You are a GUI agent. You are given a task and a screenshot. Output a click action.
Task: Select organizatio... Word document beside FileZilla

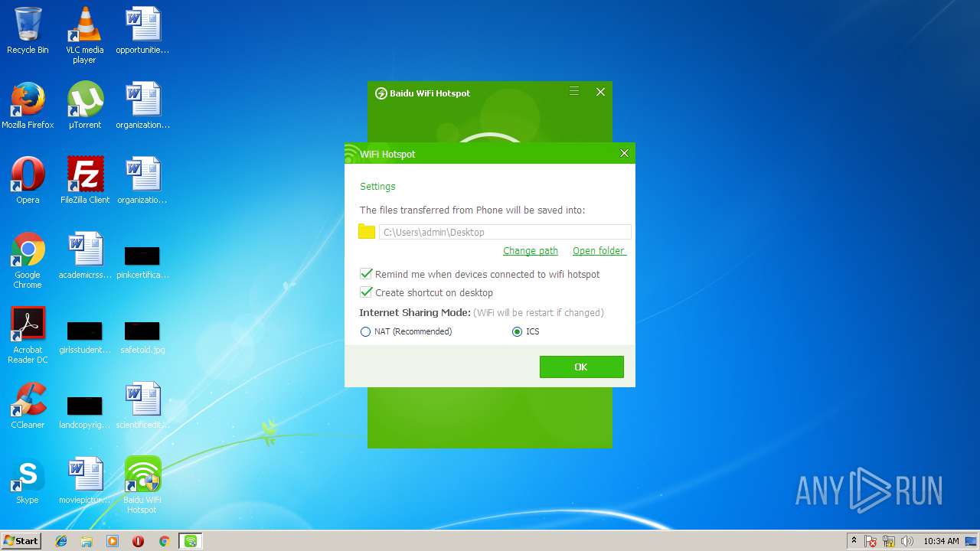pos(142,181)
